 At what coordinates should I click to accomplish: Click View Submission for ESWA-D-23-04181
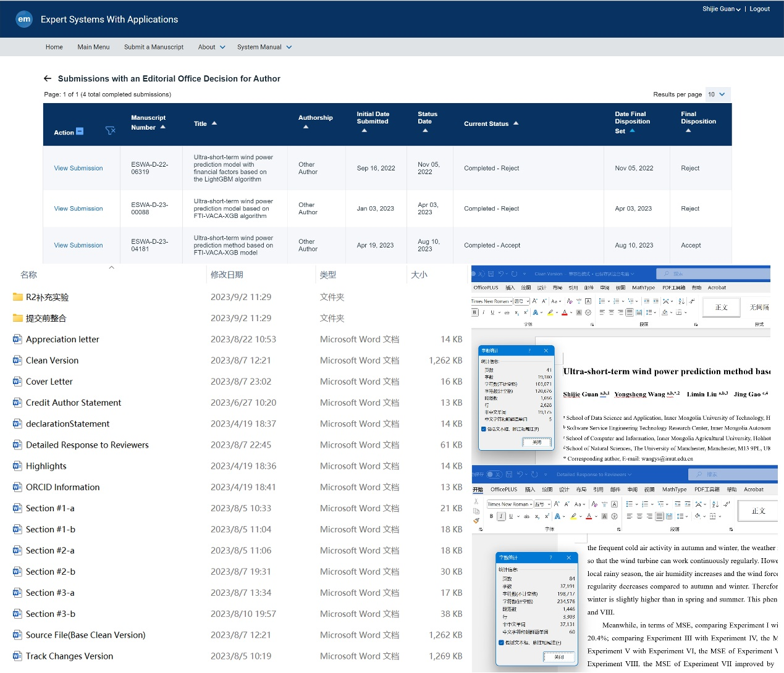pos(78,245)
